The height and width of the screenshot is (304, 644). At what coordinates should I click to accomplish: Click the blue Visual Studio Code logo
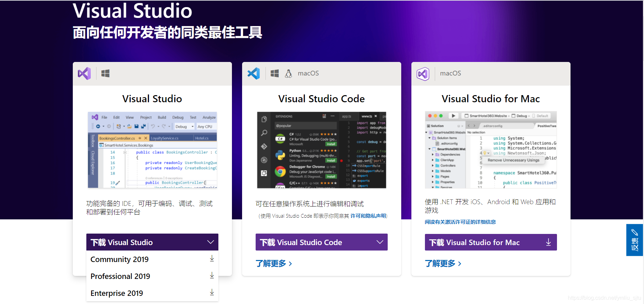pyautogui.click(x=254, y=73)
